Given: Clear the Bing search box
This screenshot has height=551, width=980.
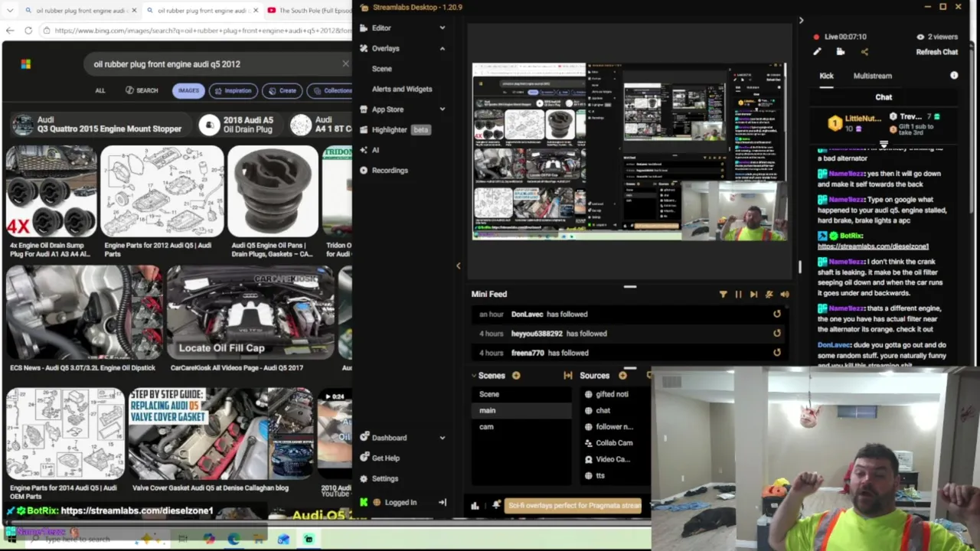Looking at the screenshot, I should [x=345, y=64].
